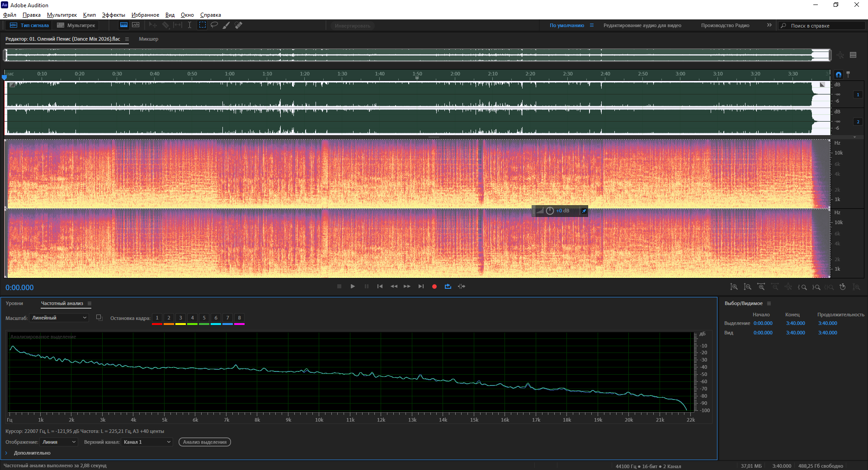Select the Marquee Selection tool
868x470 pixels.
(202, 25)
